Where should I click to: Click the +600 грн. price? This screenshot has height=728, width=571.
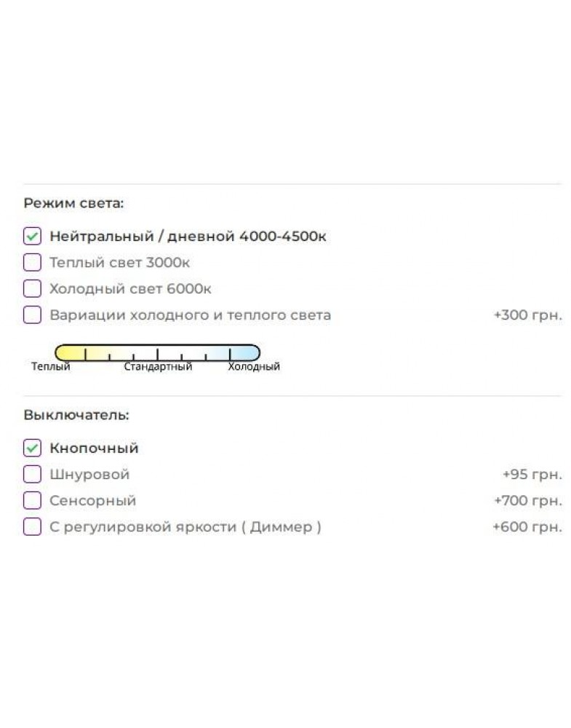(527, 527)
